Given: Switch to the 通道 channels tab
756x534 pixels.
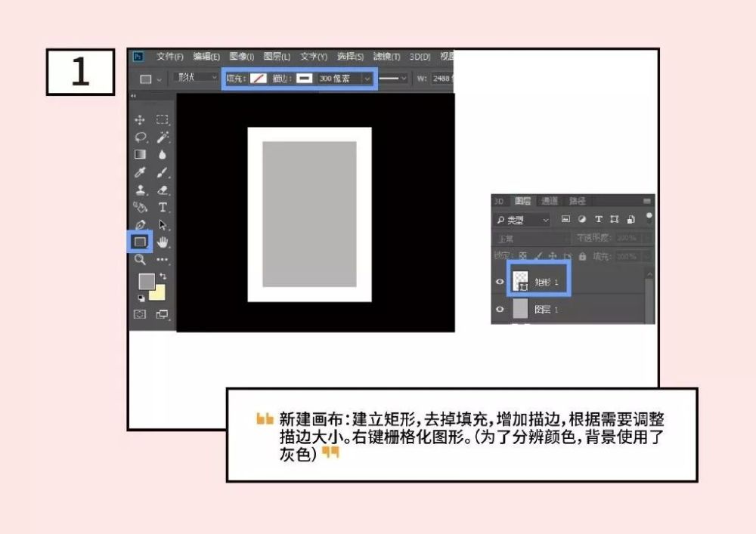Looking at the screenshot, I should (x=549, y=201).
